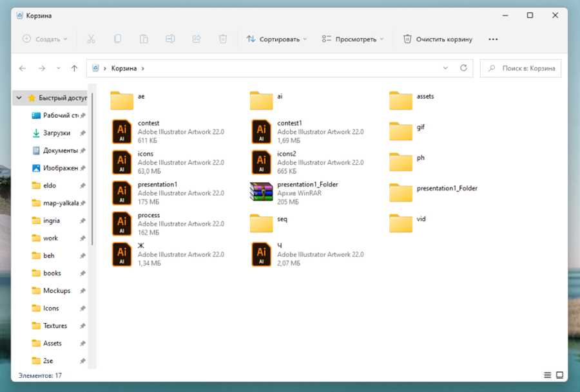Open the Просмотреть dropdown menu
Viewport: 580px width, 392px height.
tap(353, 39)
